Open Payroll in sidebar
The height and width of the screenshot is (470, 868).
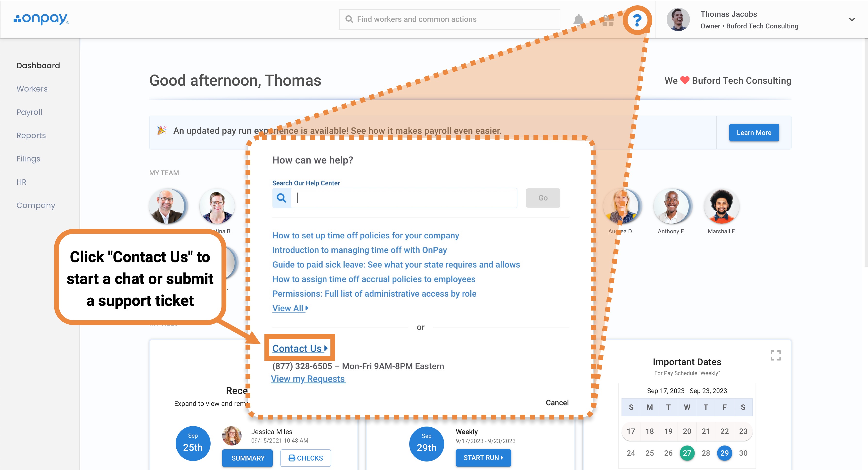[29, 112]
